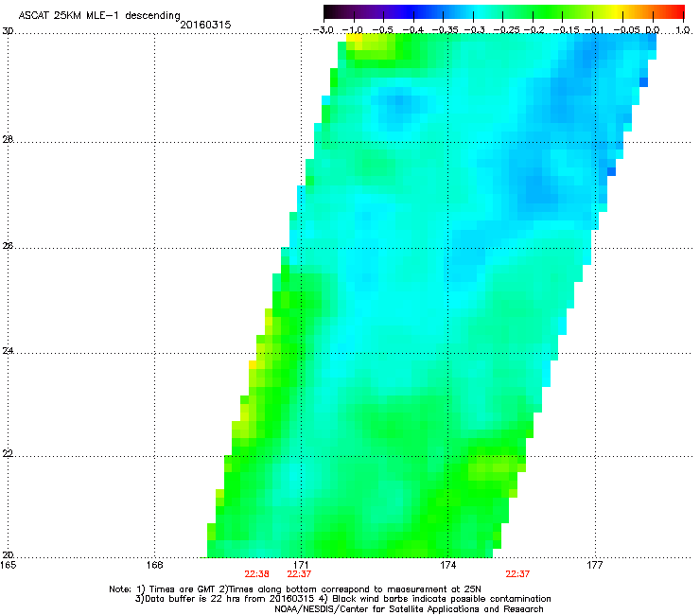Click the -0.4 color scale label
700x615 pixels.
point(413,30)
